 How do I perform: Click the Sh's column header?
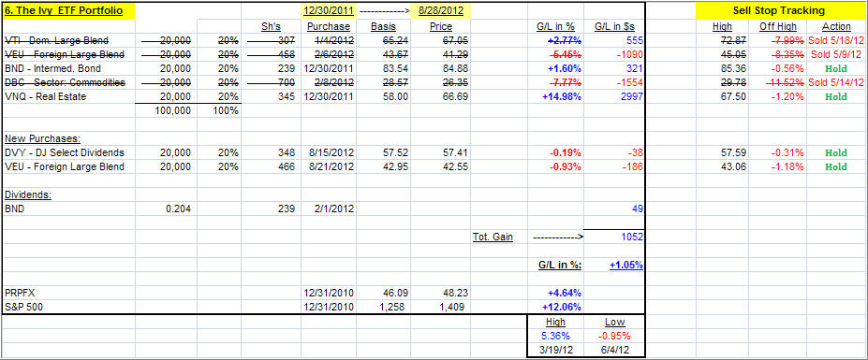[271, 26]
